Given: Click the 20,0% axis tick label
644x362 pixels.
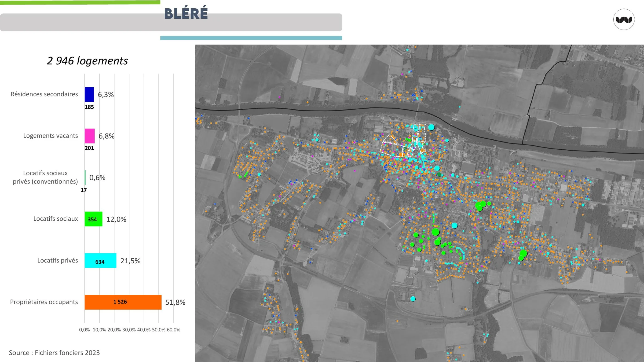Looking at the screenshot, I should coord(114,330).
